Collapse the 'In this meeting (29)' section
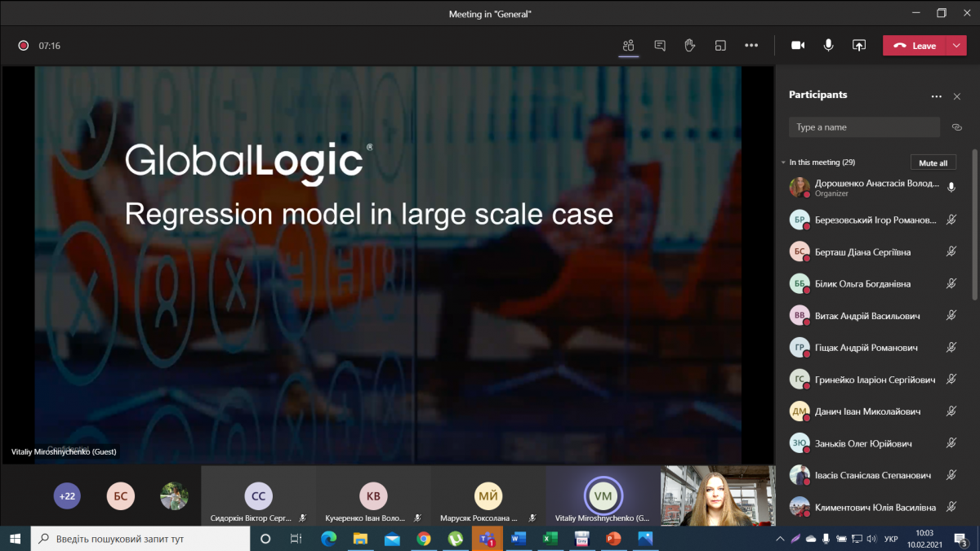 click(783, 162)
